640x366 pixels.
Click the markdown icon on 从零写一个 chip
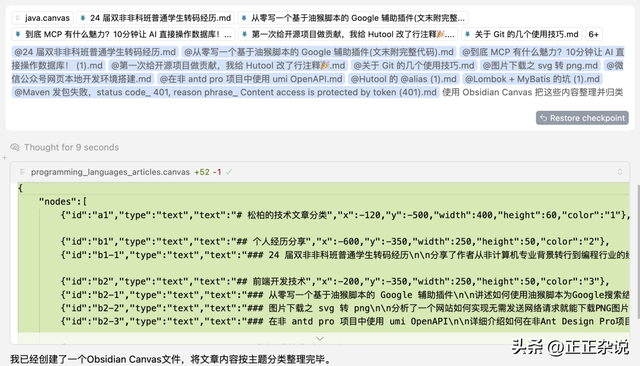pos(244,18)
